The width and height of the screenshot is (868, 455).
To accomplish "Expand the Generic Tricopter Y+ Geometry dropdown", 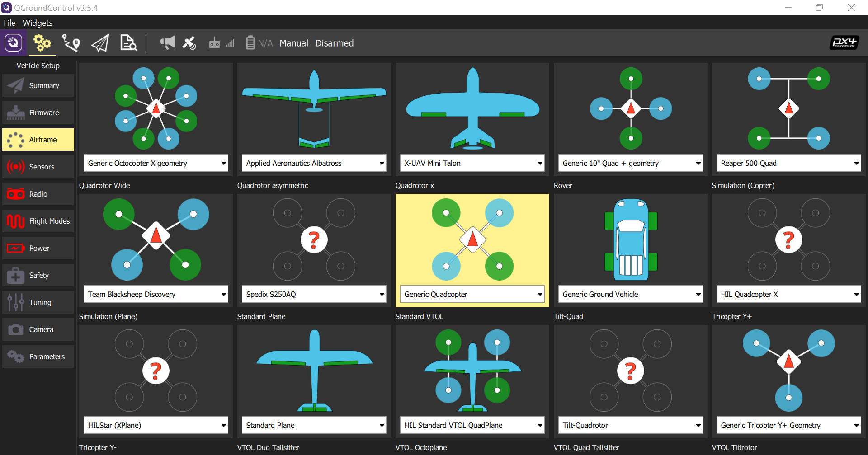I will click(789, 425).
